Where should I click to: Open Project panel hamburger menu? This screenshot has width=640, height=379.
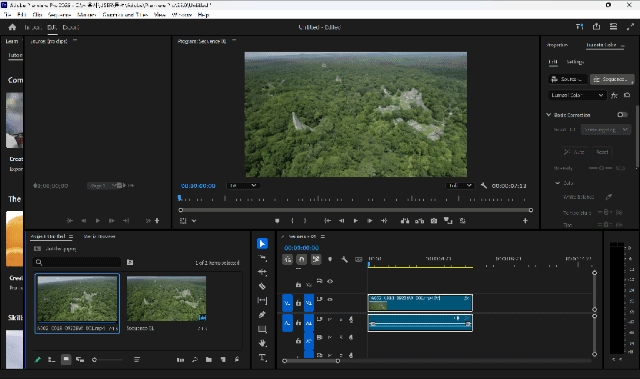71,237
